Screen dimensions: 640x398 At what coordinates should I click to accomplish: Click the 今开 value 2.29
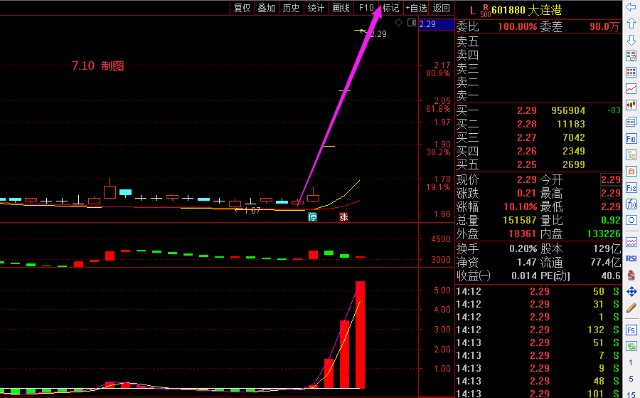(611, 180)
